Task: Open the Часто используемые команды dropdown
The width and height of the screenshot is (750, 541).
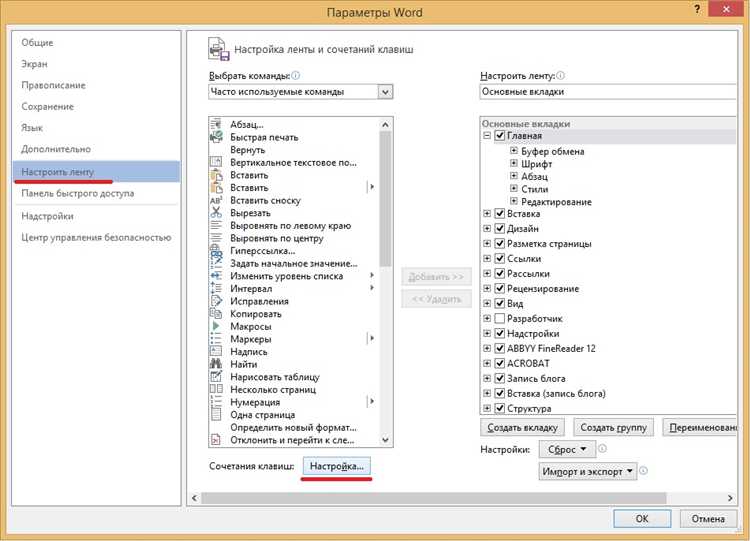Action: click(x=385, y=91)
